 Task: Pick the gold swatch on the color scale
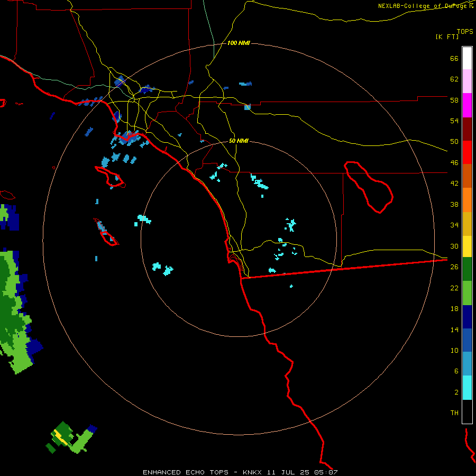pyautogui.click(x=467, y=224)
